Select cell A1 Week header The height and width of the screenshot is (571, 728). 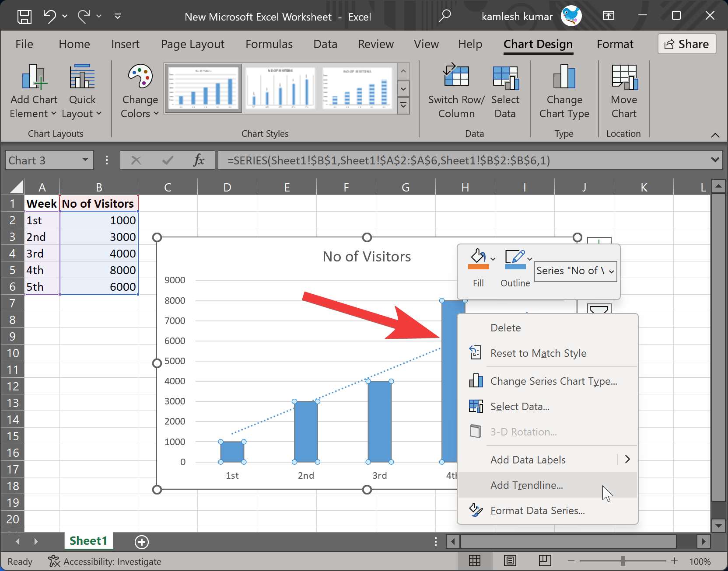click(x=42, y=204)
